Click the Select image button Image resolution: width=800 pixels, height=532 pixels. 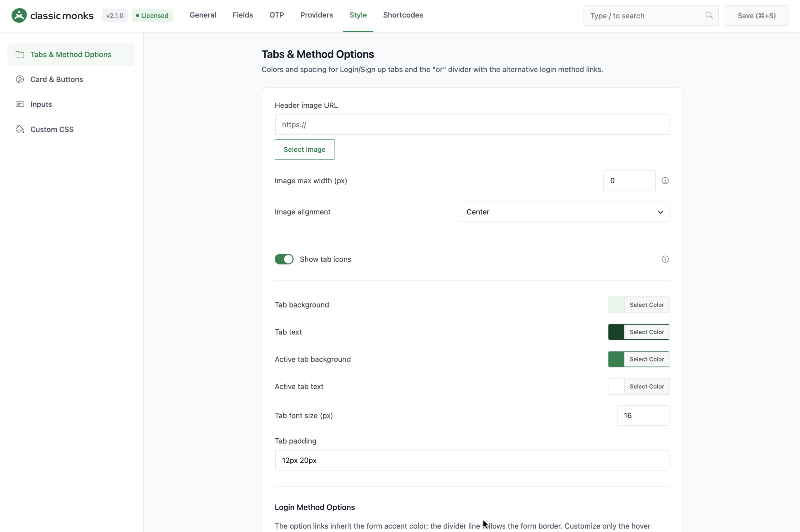[304, 150]
